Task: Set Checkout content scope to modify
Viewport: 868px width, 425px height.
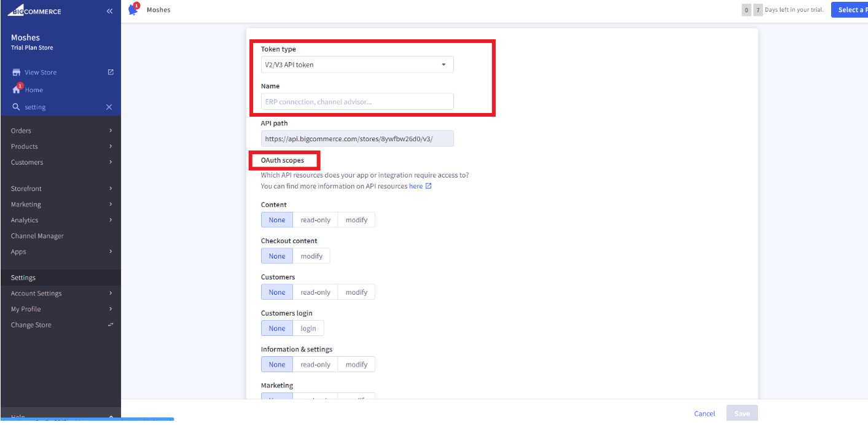Action: coord(311,256)
